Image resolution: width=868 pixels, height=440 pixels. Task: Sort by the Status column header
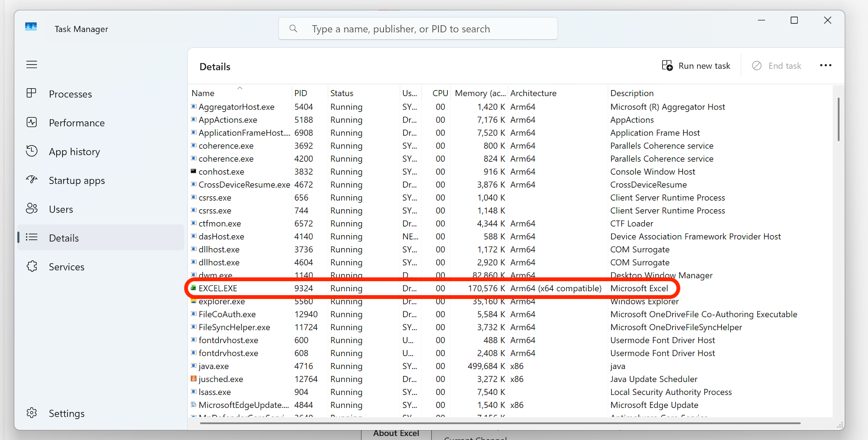click(363, 93)
